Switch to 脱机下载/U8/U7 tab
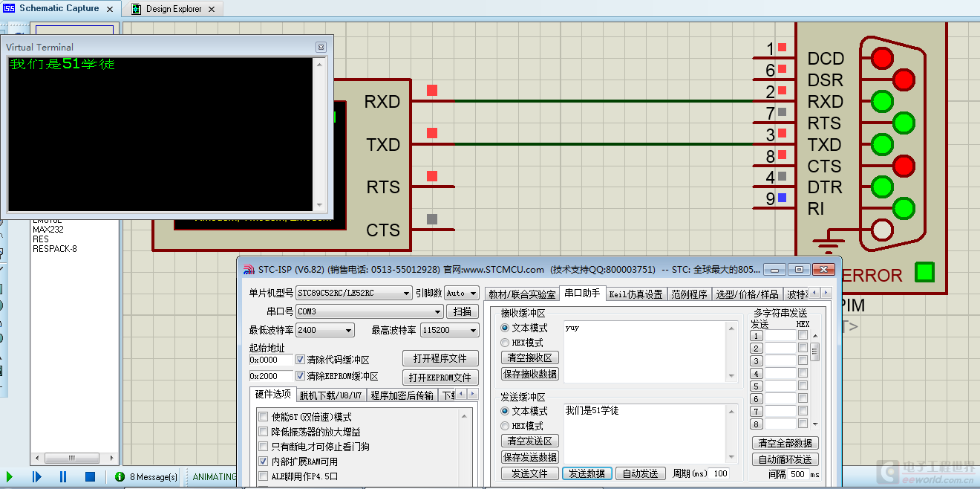Viewport: 980px width, 489px height. click(331, 395)
